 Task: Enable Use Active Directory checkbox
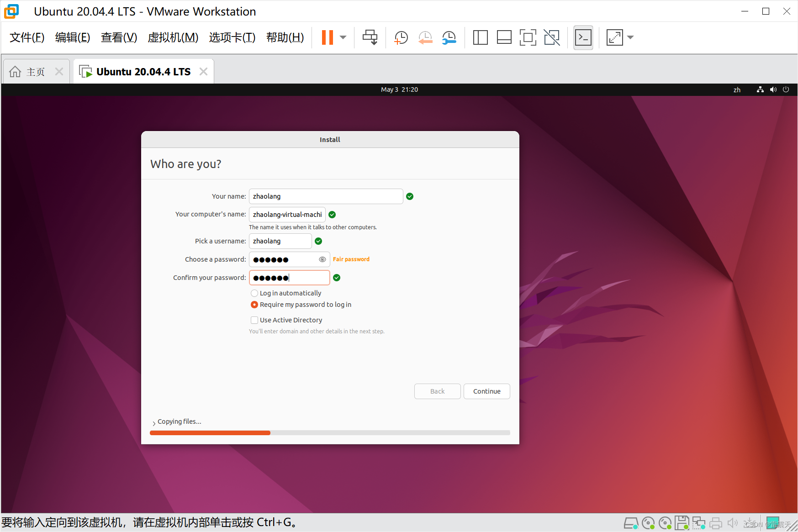pos(254,320)
